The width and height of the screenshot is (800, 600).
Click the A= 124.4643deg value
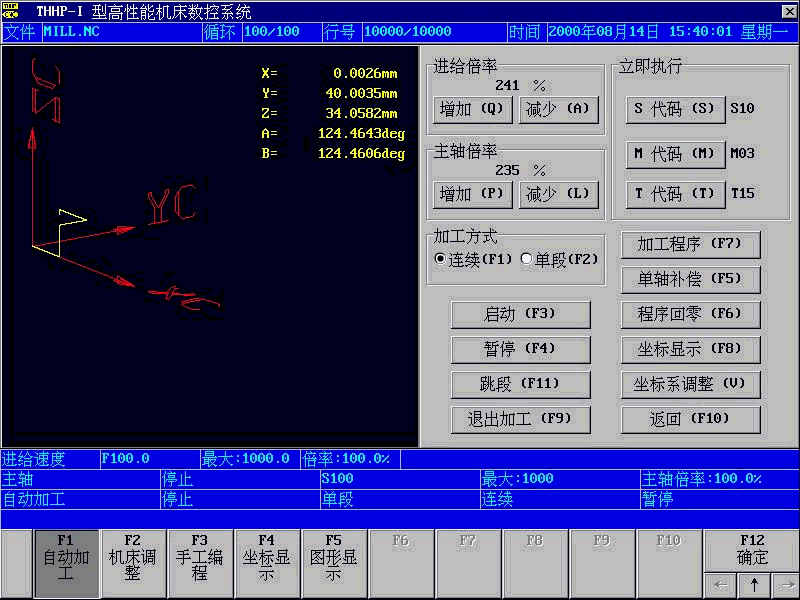333,134
